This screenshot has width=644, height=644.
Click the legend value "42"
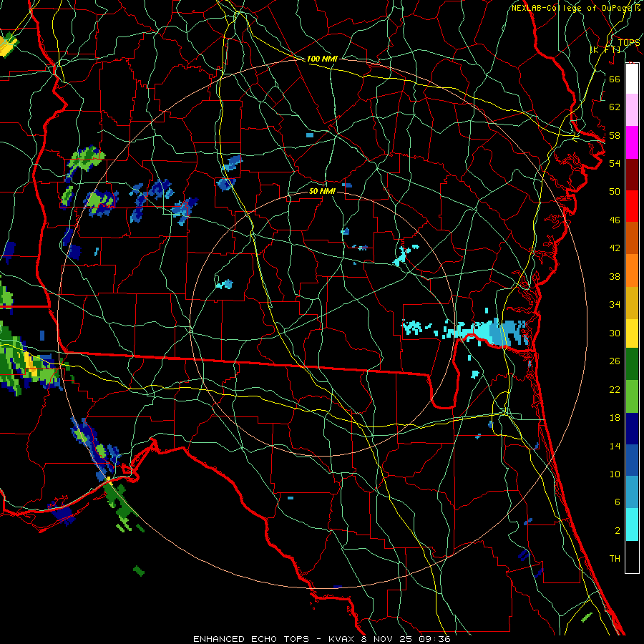pyautogui.click(x=615, y=248)
